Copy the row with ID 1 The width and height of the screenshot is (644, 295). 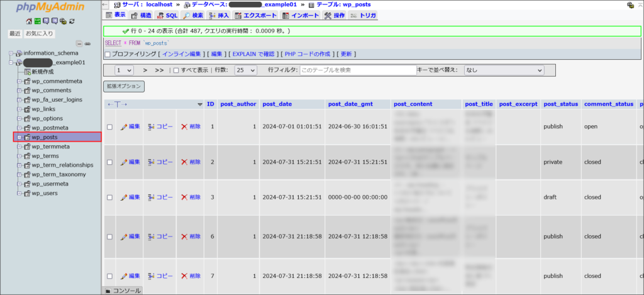pos(160,126)
